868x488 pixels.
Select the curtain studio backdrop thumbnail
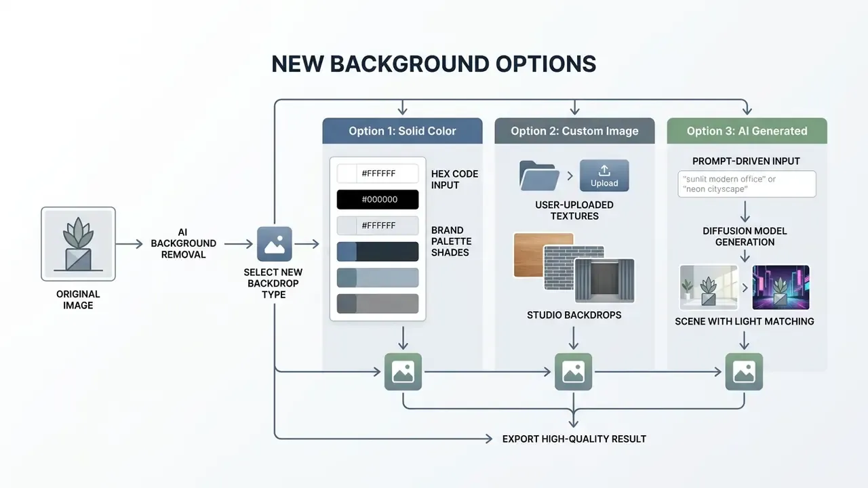(x=604, y=279)
